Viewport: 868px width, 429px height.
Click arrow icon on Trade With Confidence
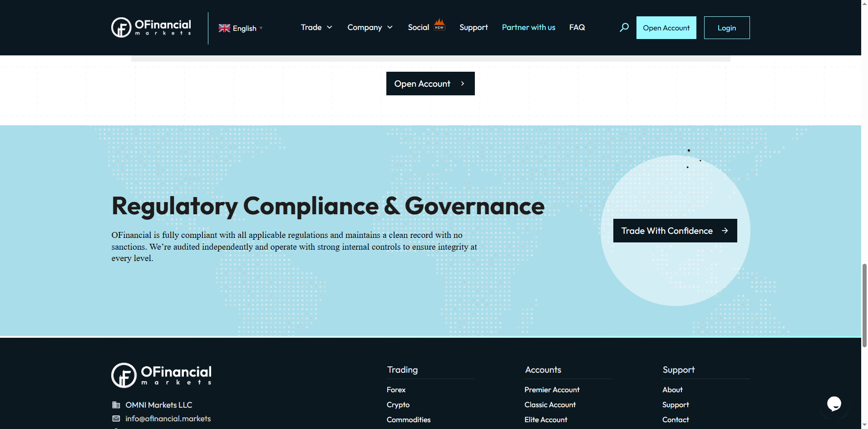click(x=725, y=231)
